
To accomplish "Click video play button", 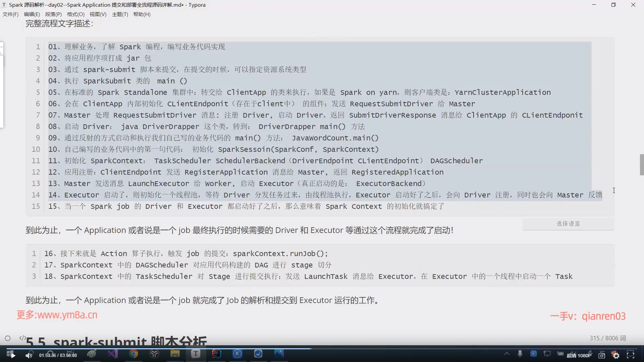I will (13, 355).
